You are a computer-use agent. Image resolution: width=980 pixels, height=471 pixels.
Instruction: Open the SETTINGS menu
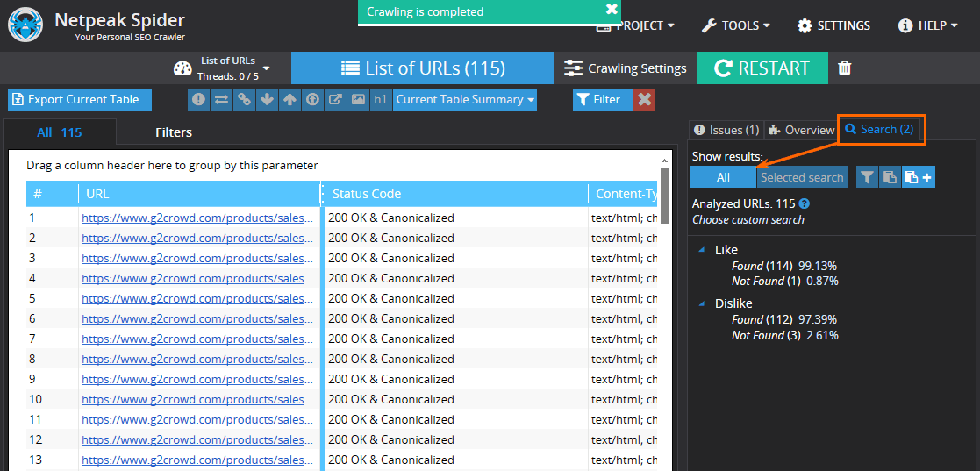(x=833, y=25)
